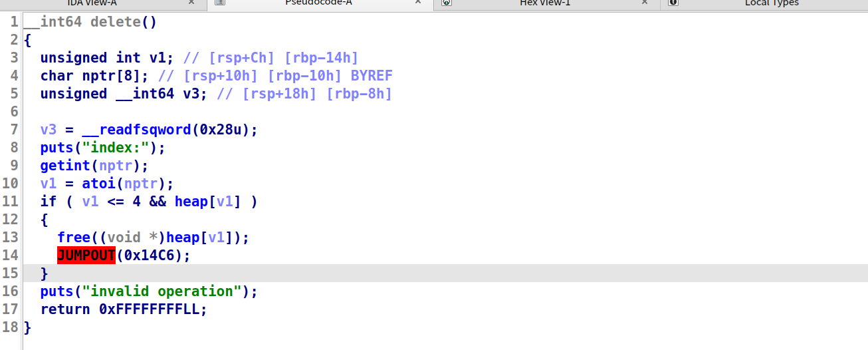
Task: Click the puts call on line 8
Action: [x=56, y=148]
